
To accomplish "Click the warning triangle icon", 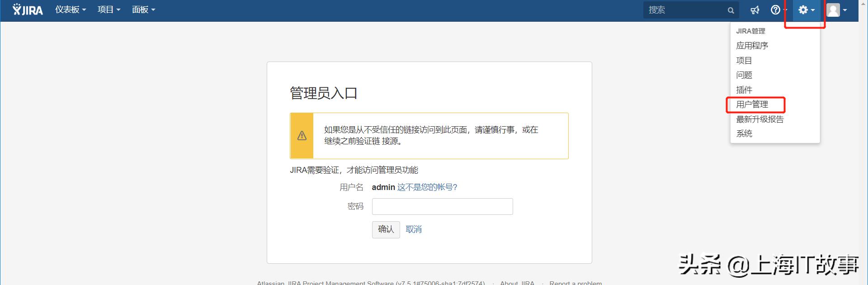I will (x=302, y=136).
